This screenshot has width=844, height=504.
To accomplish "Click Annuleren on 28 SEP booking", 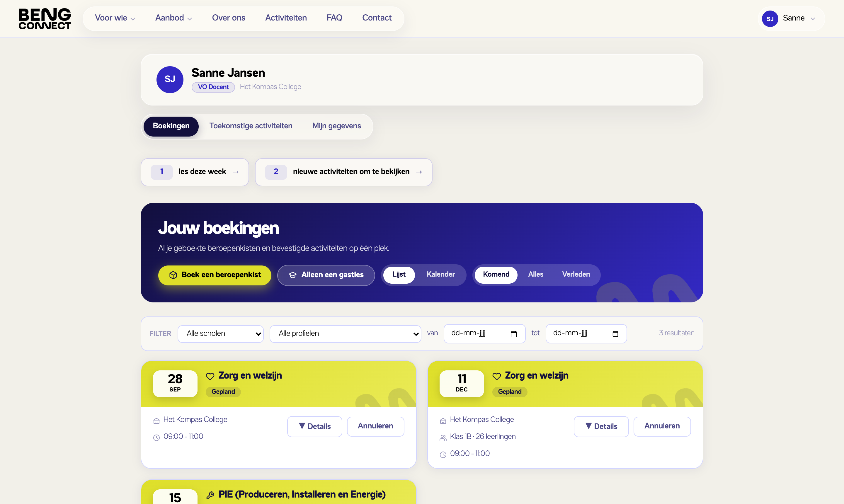I will tap(375, 427).
